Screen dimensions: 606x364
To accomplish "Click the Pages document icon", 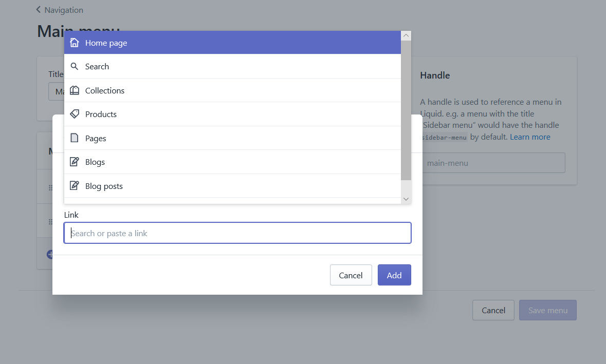I will (x=74, y=138).
